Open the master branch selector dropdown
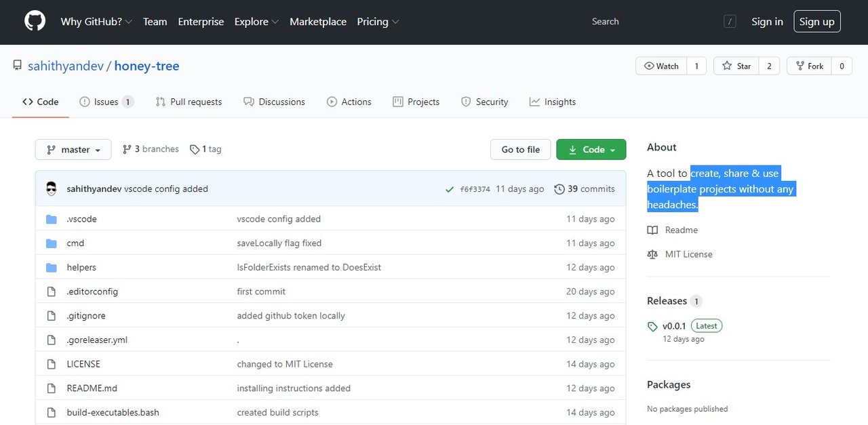This screenshot has width=868, height=425. pos(73,150)
